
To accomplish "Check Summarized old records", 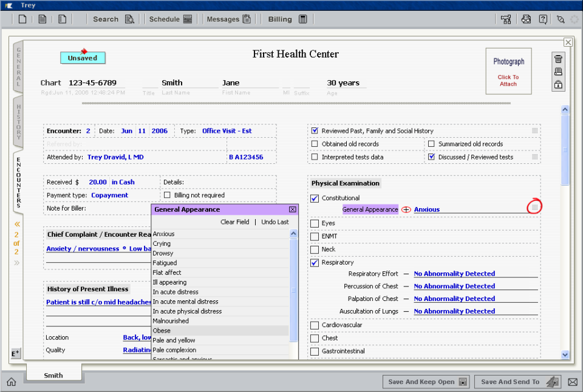I will tap(431, 144).
